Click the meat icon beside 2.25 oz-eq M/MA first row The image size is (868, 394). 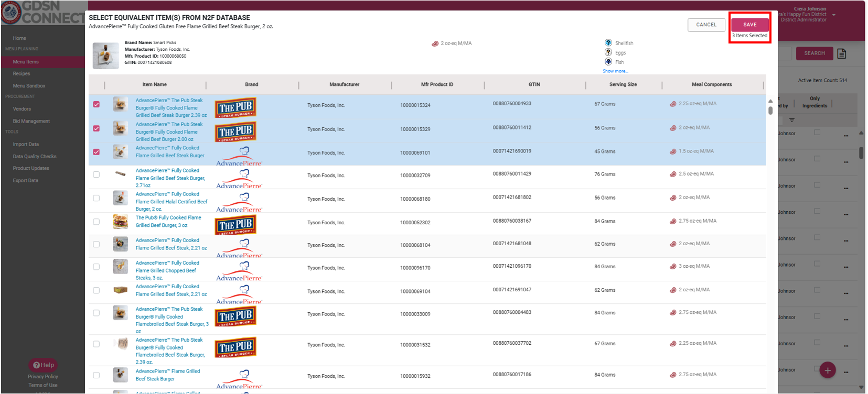click(673, 104)
